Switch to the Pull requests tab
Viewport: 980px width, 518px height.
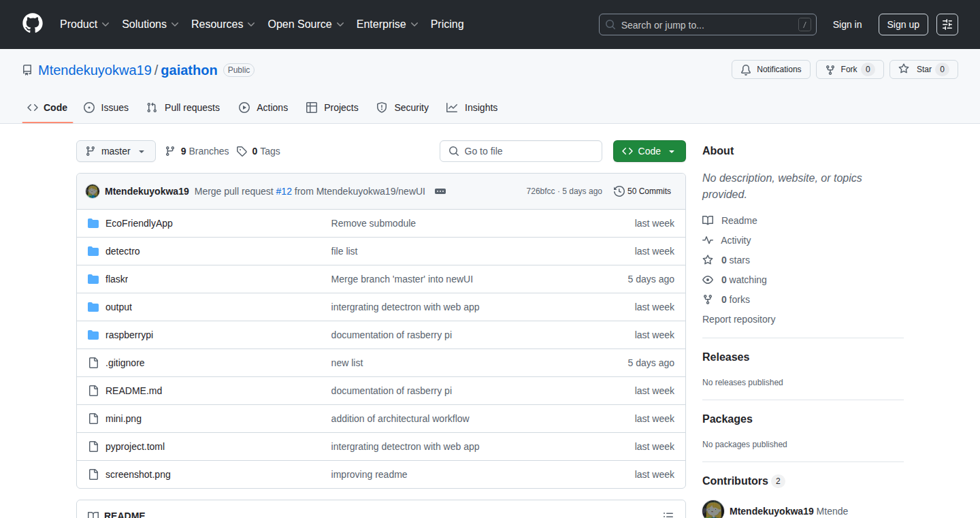[x=183, y=108]
